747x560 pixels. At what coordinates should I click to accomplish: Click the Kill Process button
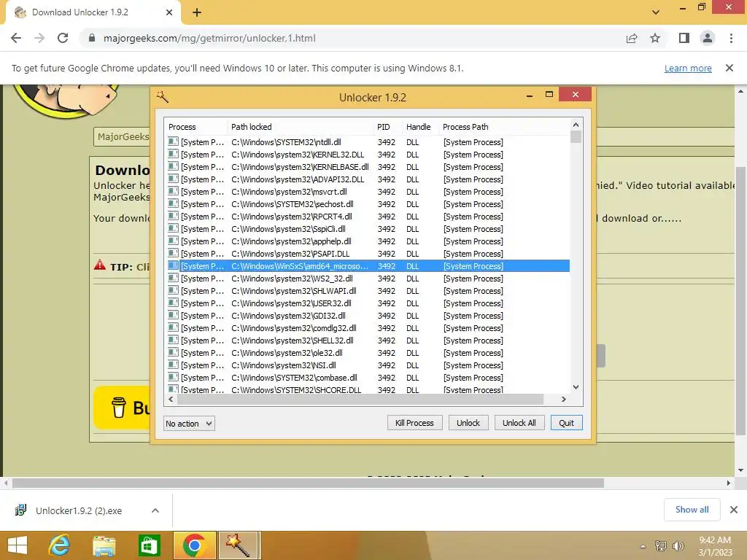tap(414, 423)
